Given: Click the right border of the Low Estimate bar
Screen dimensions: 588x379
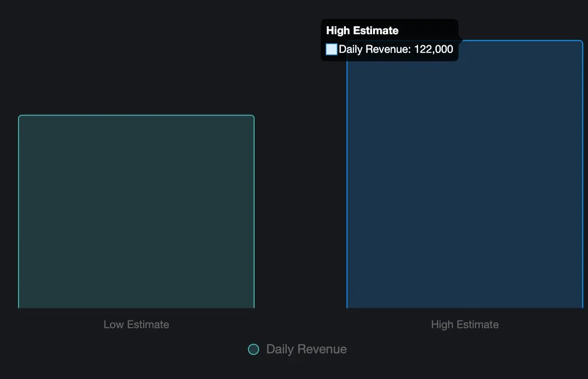Looking at the screenshot, I should [254, 211].
